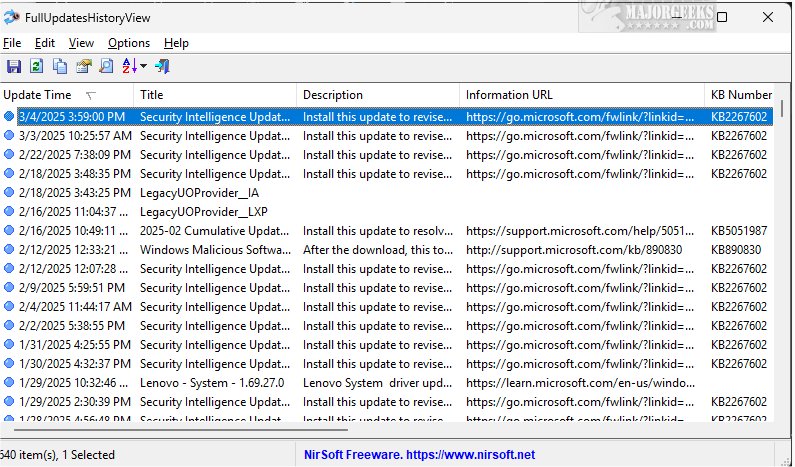Click blue circle icon of 1/31/2025 4:25:55 PM row
Image resolution: width=795 pixels, height=467 pixels.
click(9, 344)
